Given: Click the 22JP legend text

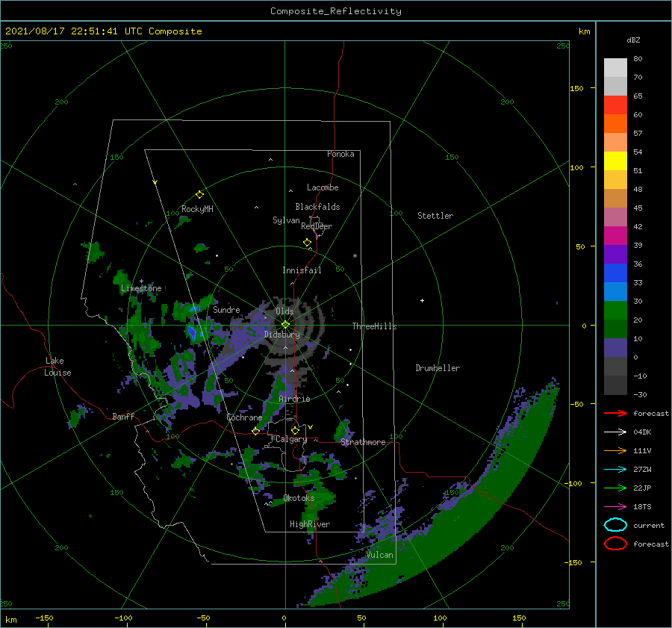Looking at the screenshot, I should 642,488.
